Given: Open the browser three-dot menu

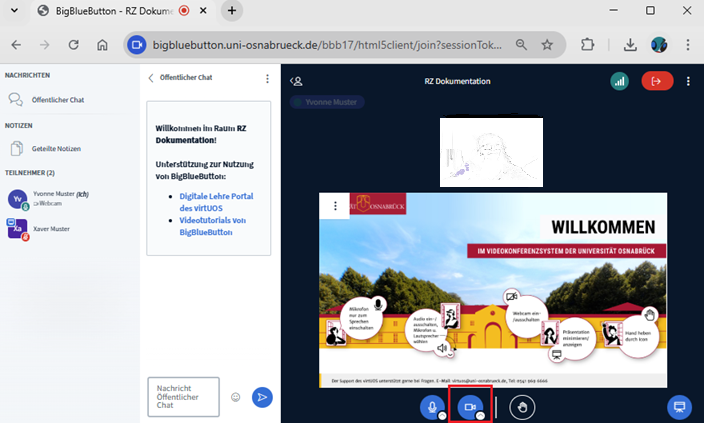Looking at the screenshot, I should pyautogui.click(x=688, y=45).
